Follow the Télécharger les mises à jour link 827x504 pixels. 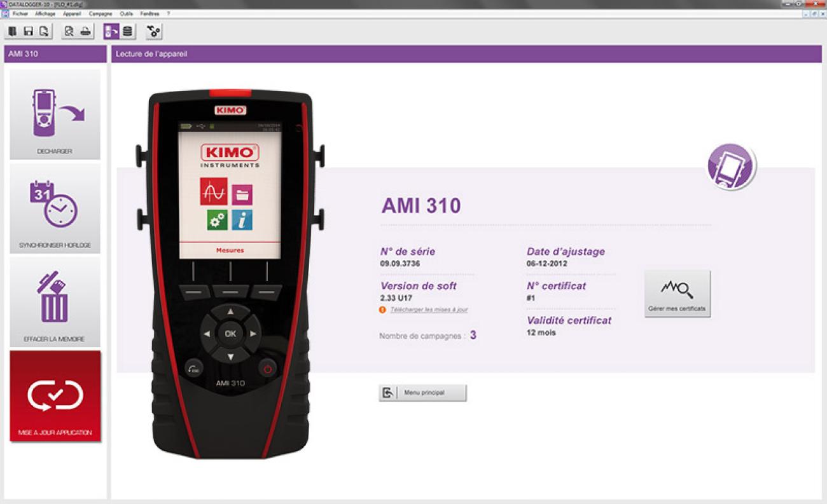pyautogui.click(x=429, y=310)
